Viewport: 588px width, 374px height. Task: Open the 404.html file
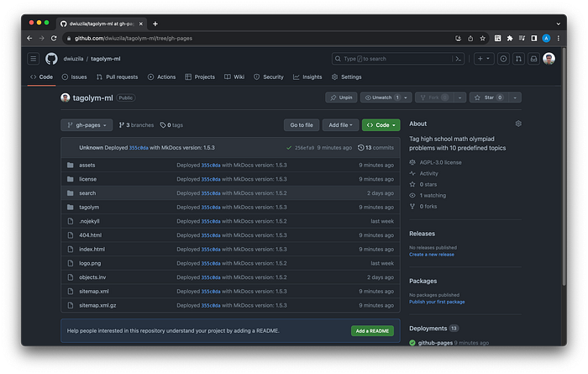tap(91, 235)
